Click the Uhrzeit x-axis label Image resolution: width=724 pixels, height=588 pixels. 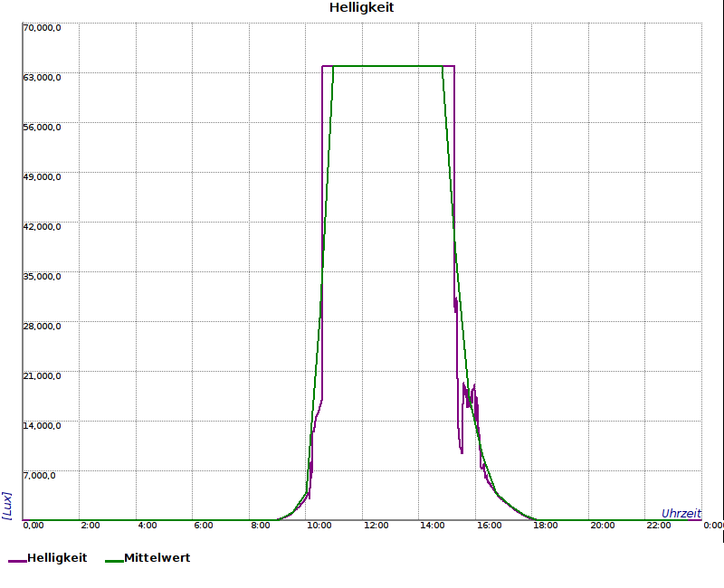pyautogui.click(x=681, y=514)
